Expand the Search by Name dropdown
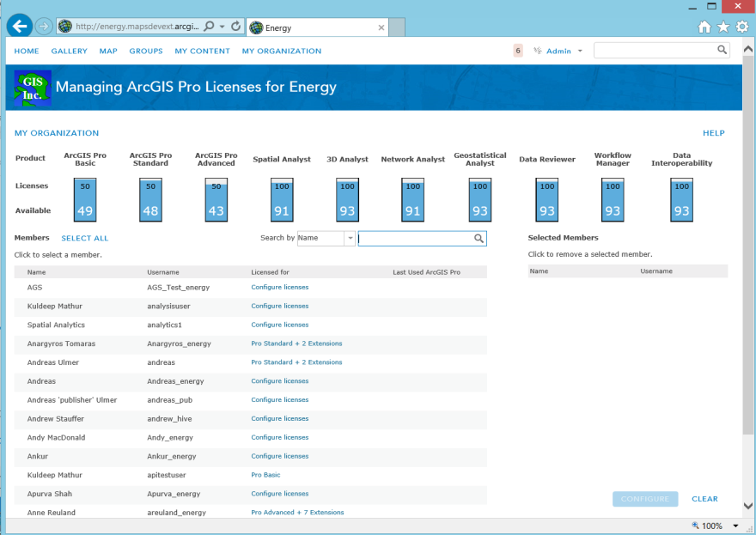 click(x=350, y=238)
